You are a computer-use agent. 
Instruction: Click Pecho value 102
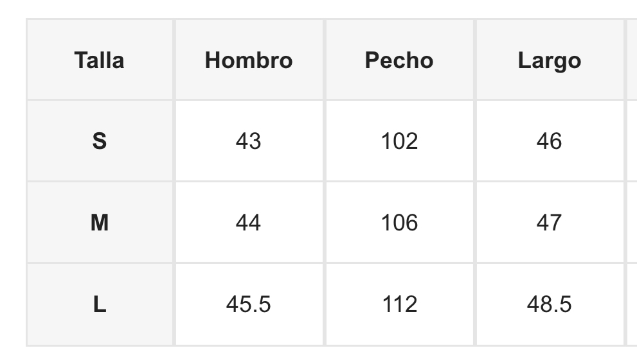[x=399, y=141]
